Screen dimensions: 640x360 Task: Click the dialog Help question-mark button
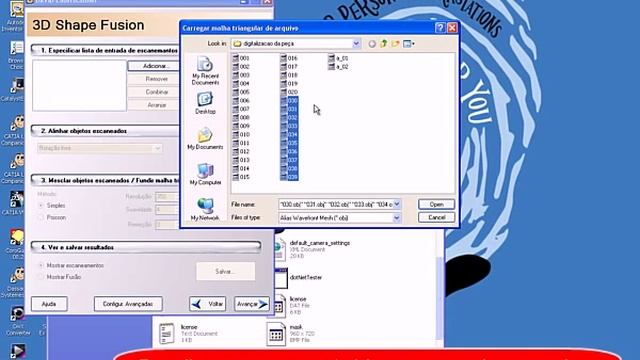point(440,28)
